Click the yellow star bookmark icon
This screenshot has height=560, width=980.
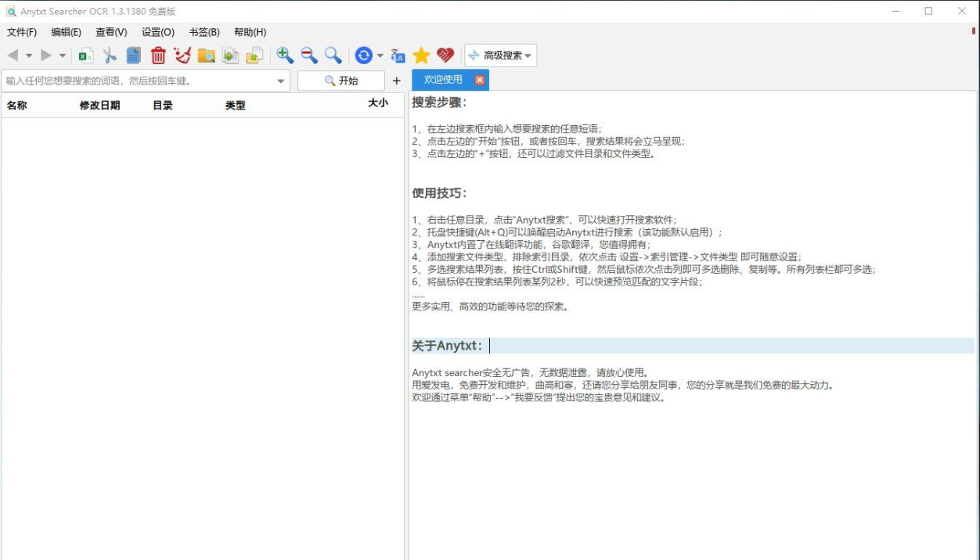coord(421,56)
